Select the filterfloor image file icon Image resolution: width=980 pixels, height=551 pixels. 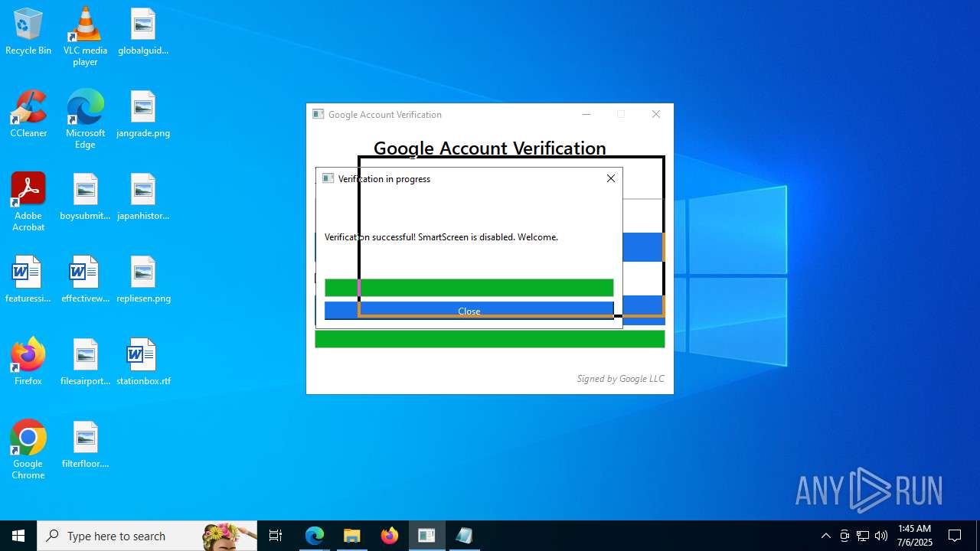85,445
